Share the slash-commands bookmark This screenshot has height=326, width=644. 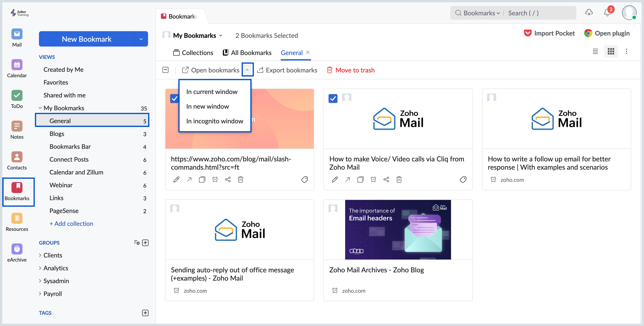click(x=228, y=179)
